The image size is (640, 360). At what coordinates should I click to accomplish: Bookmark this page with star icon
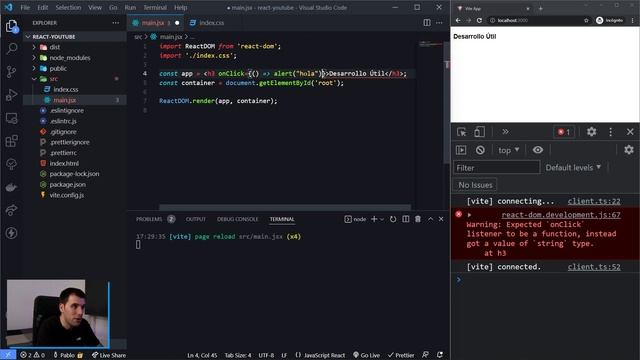point(586,20)
